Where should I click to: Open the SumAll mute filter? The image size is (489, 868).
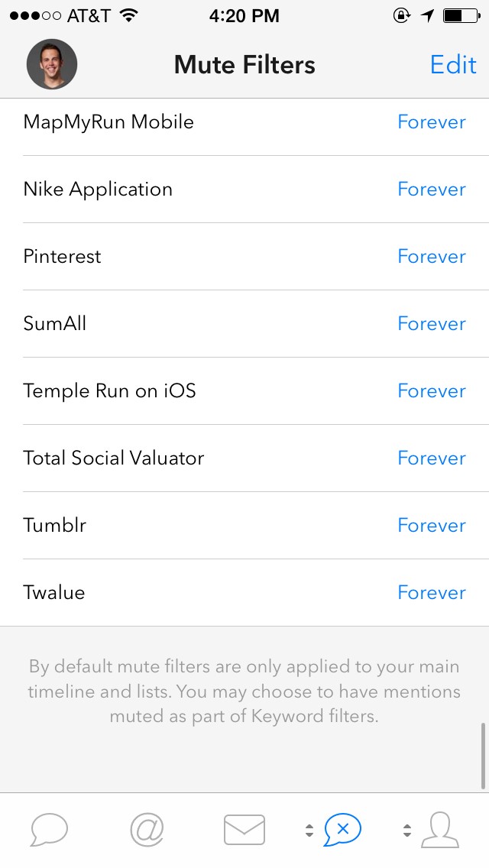click(x=244, y=324)
